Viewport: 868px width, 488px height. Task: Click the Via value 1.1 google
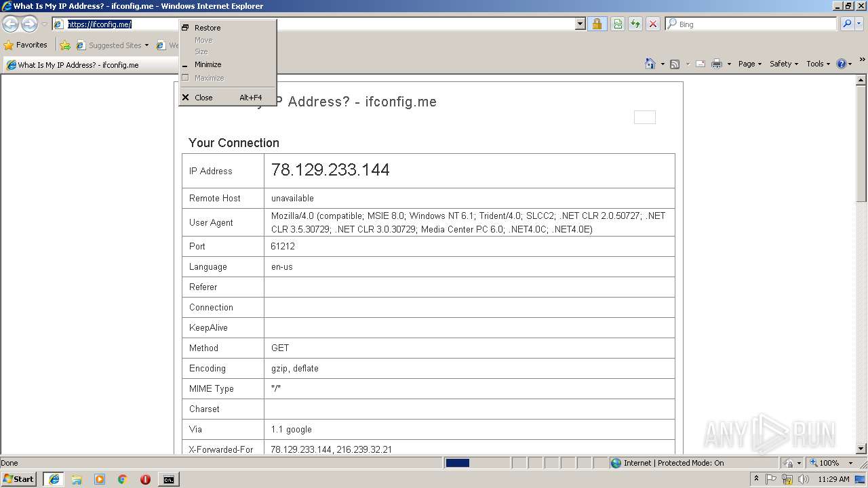pos(292,429)
